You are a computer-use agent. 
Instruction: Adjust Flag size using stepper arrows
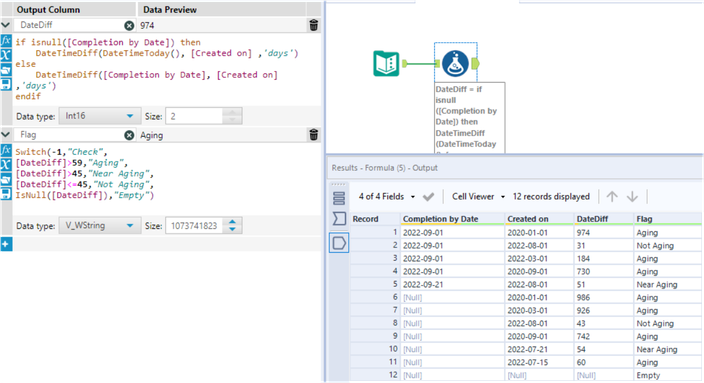[x=232, y=225]
